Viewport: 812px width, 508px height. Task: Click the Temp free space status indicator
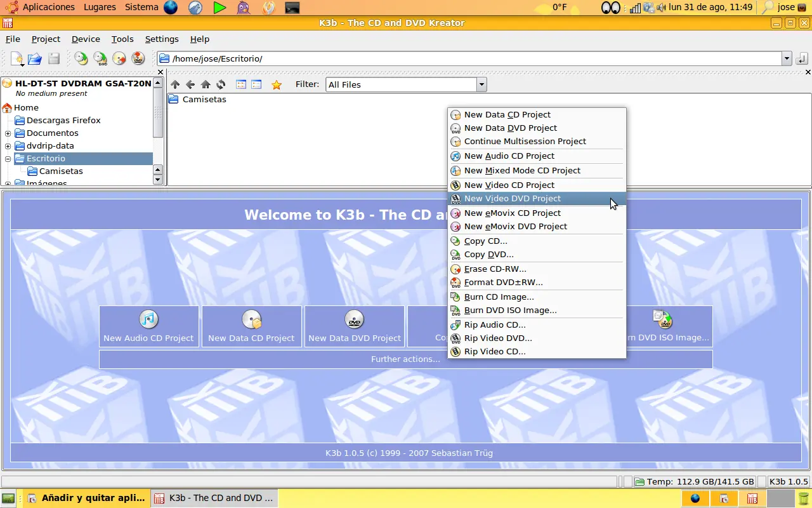point(695,482)
